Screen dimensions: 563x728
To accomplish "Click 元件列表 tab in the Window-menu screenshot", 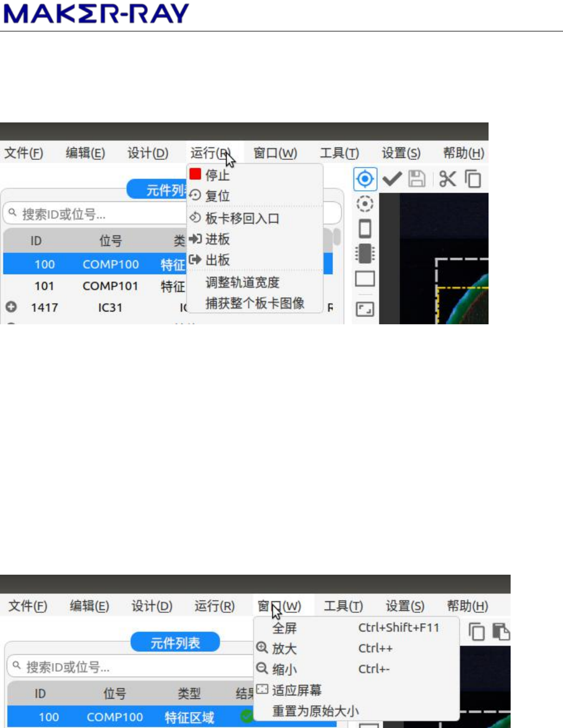I will pyautogui.click(x=175, y=643).
